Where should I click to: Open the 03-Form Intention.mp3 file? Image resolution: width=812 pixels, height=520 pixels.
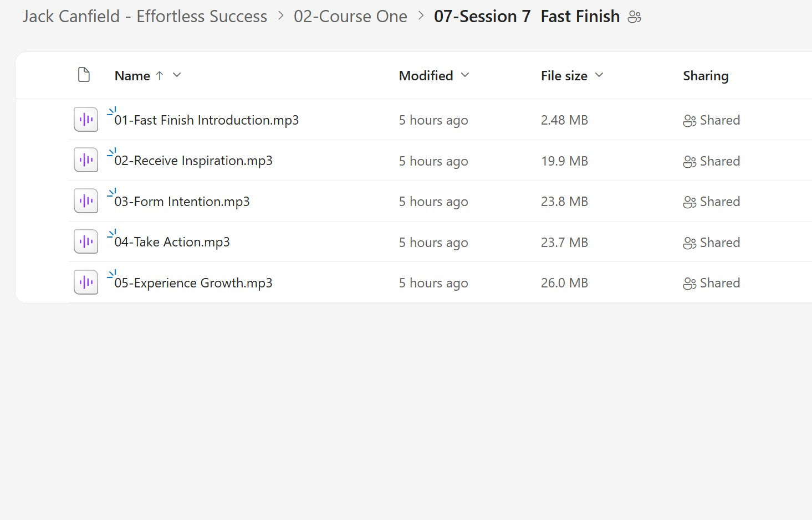pyautogui.click(x=182, y=201)
